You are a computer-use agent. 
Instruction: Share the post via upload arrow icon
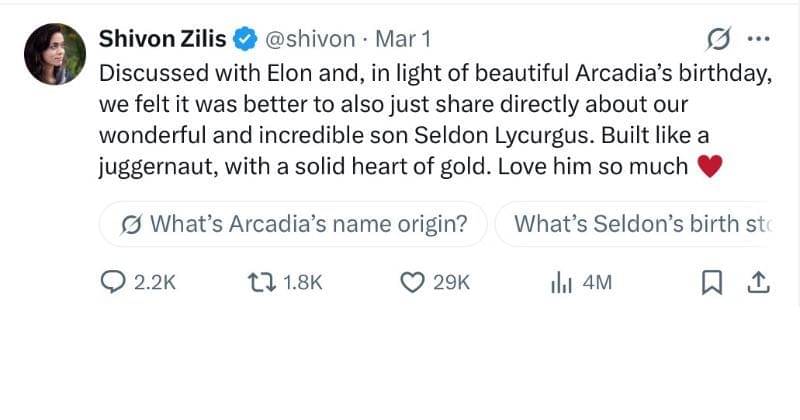(x=758, y=283)
